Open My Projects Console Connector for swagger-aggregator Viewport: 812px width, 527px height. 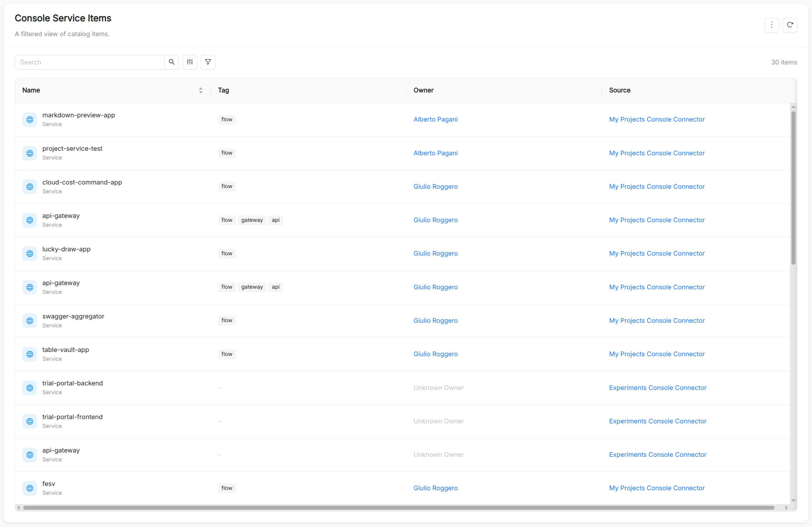657,321
